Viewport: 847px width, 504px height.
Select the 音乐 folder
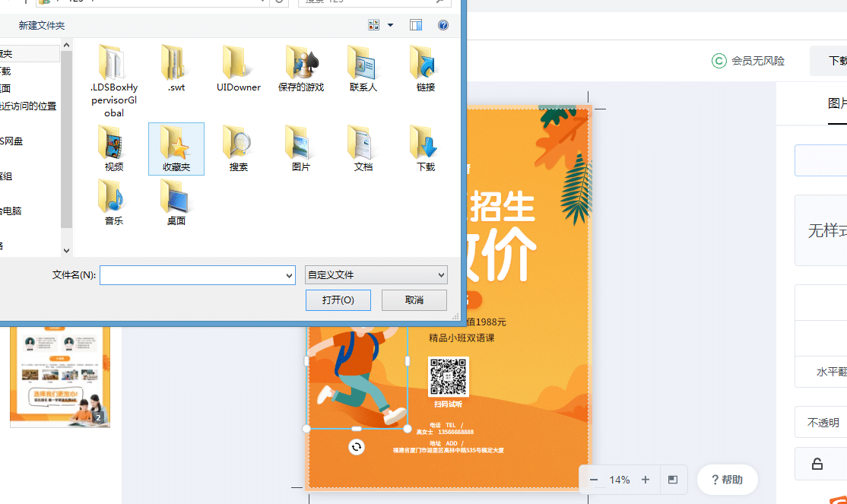114,202
